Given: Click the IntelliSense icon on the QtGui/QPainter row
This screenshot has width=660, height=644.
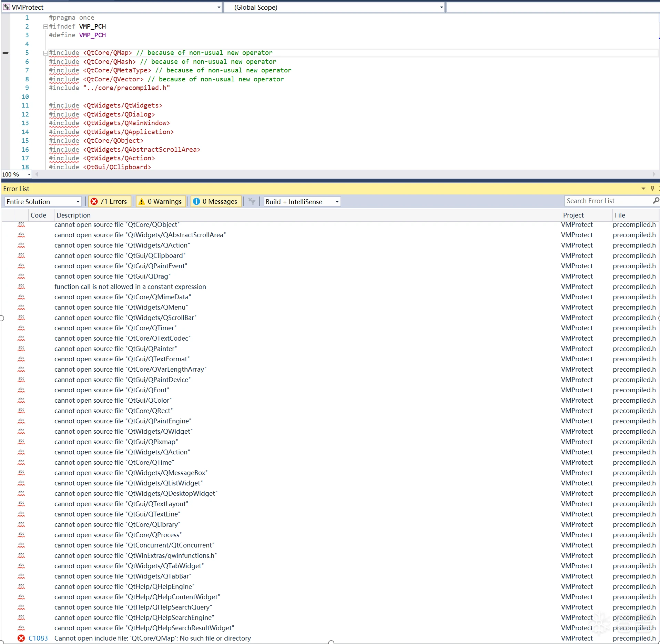Looking at the screenshot, I should 21,349.
